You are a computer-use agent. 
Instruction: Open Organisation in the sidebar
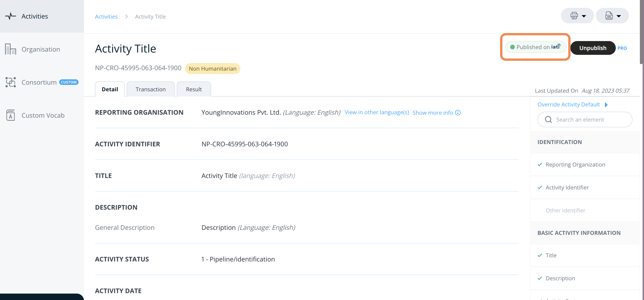click(x=42, y=49)
